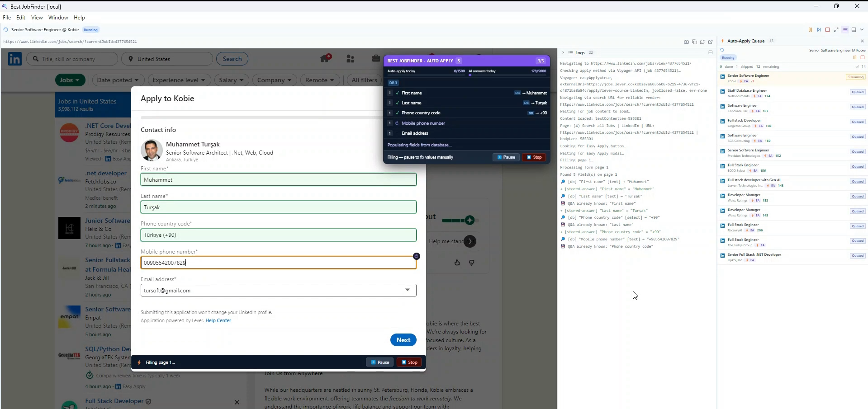Viewport: 868px width, 409px height.
Task: Click the expand fullscreen arrows icon
Action: pyautogui.click(x=836, y=30)
